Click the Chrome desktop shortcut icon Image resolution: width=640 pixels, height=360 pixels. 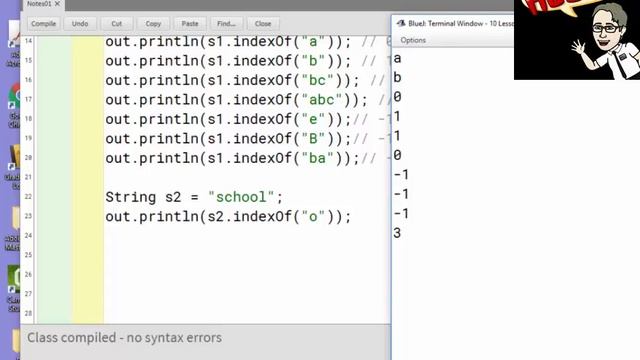(x=15, y=96)
